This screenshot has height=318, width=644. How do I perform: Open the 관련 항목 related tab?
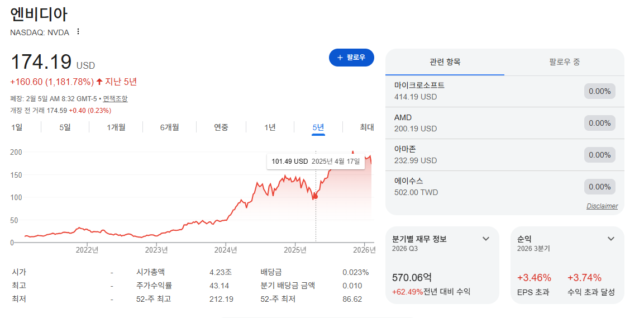click(x=445, y=63)
